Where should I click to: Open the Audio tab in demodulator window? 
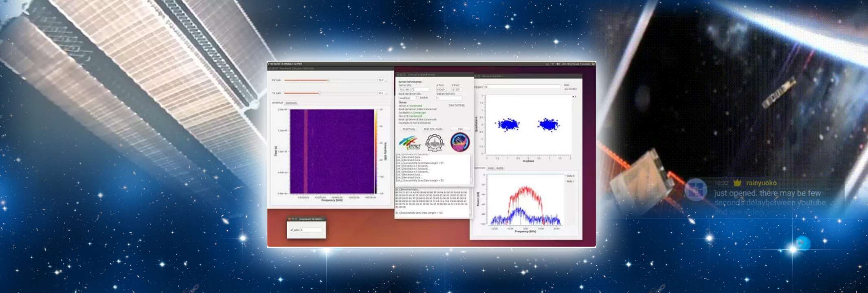click(500, 168)
